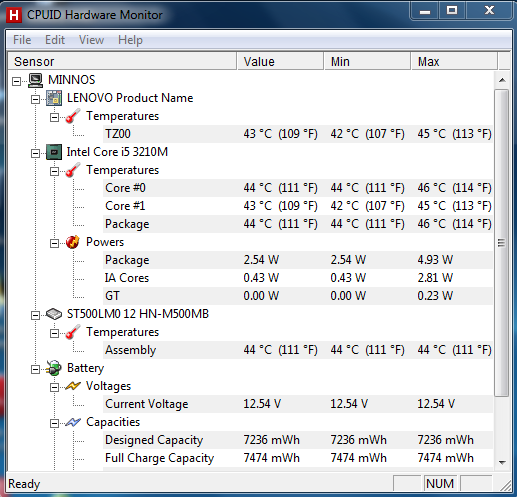
Task: Click the Powers flame icon
Action: pyautogui.click(x=73, y=242)
